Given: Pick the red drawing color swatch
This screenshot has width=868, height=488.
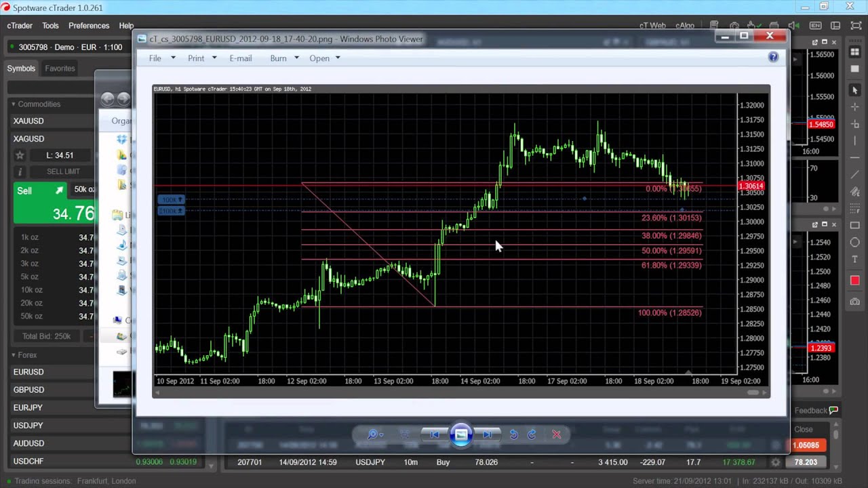Looking at the screenshot, I should pyautogui.click(x=854, y=281).
